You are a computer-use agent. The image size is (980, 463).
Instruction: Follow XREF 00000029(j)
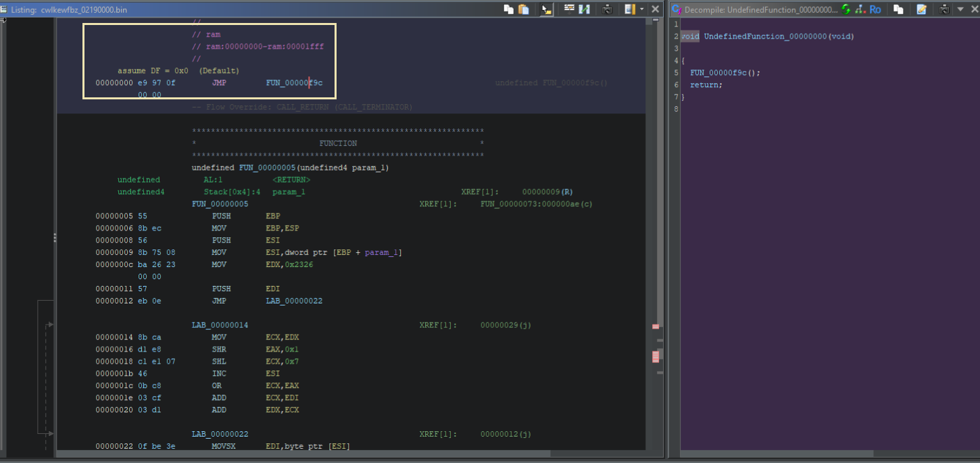(x=506, y=325)
